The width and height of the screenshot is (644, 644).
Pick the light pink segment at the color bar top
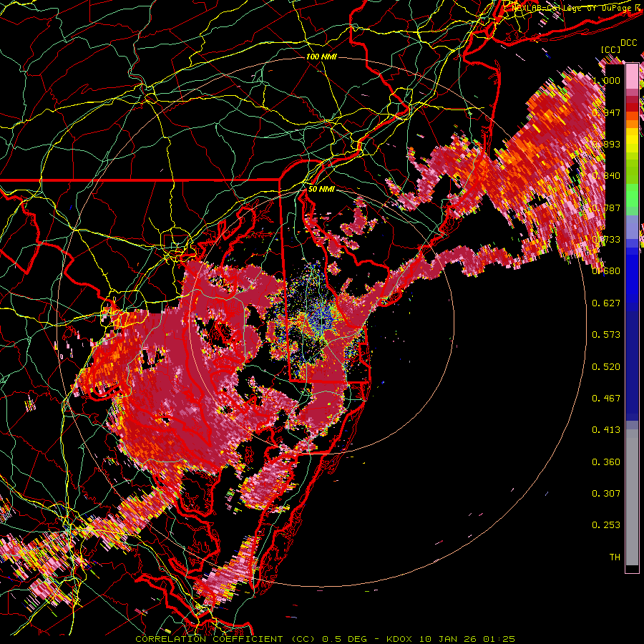tap(632, 77)
